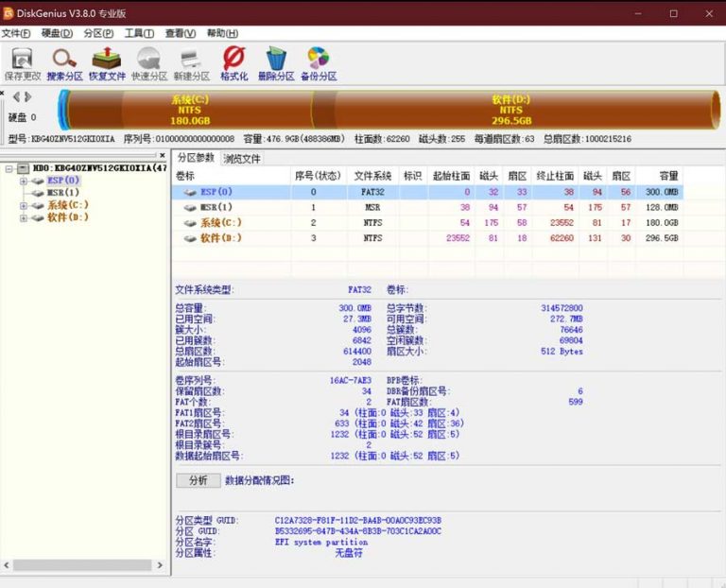Click the 新建分区 (New Partition) icon

pos(190,62)
